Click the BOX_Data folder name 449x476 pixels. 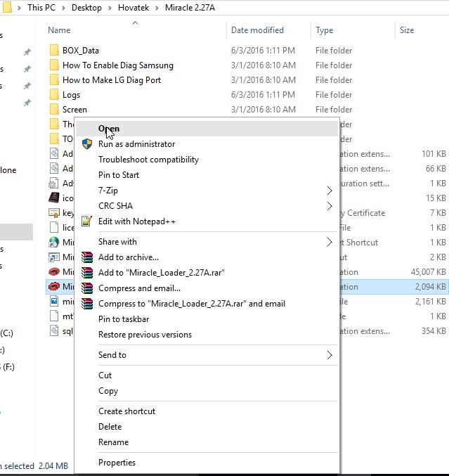(81, 51)
